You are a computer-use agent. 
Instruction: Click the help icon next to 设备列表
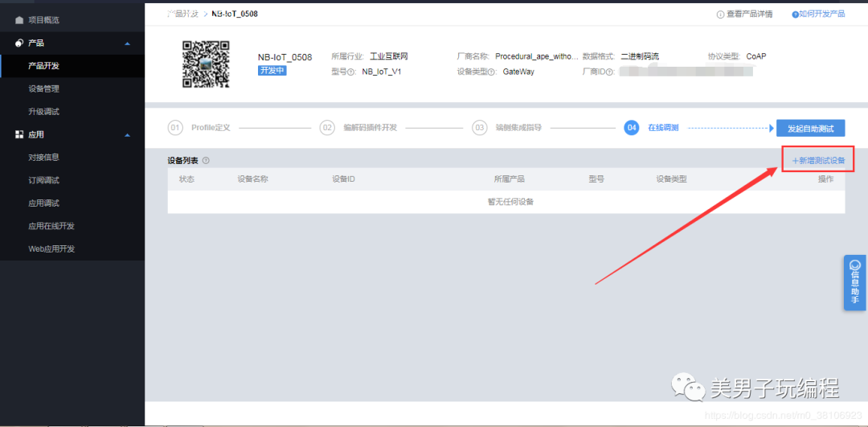[x=206, y=161]
